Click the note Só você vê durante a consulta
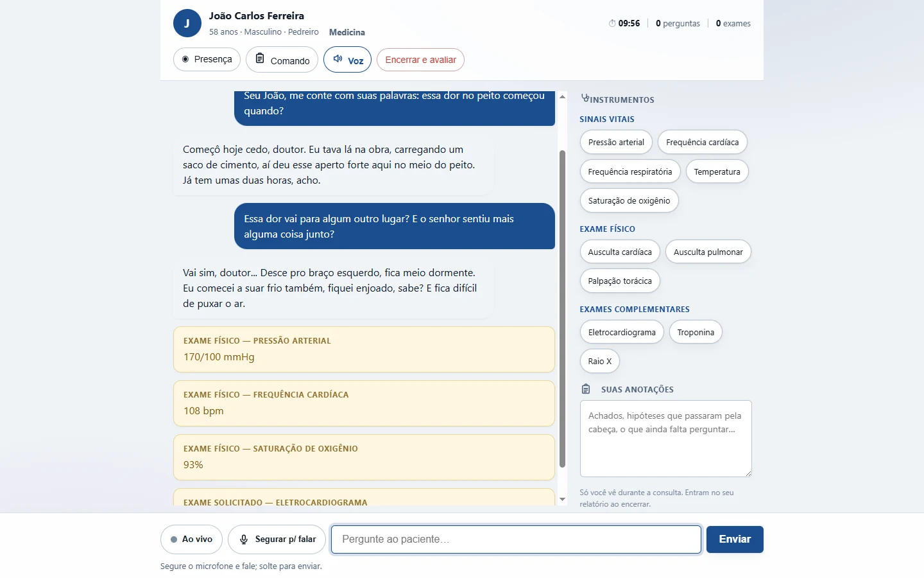Viewport: 924px width, 578px height. (x=656, y=498)
